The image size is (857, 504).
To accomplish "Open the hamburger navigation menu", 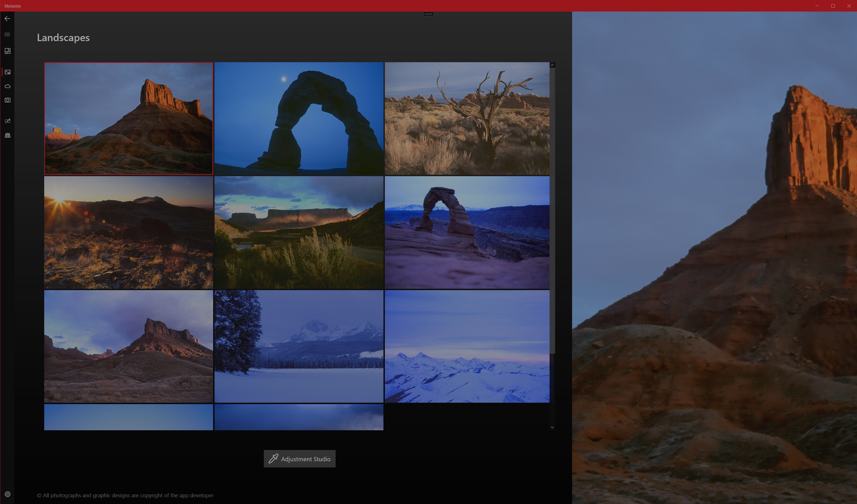I will (x=7, y=34).
